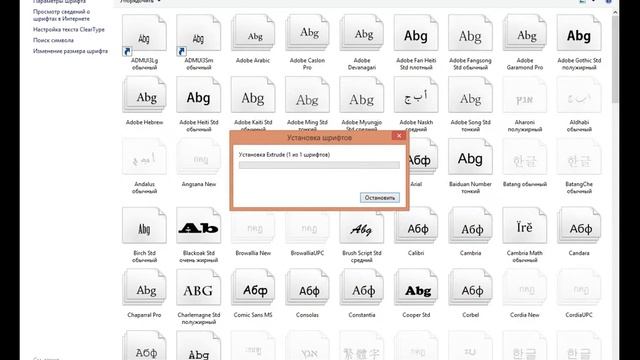Stop font installation with Остановить button
The height and width of the screenshot is (360, 640).
pos(380,198)
